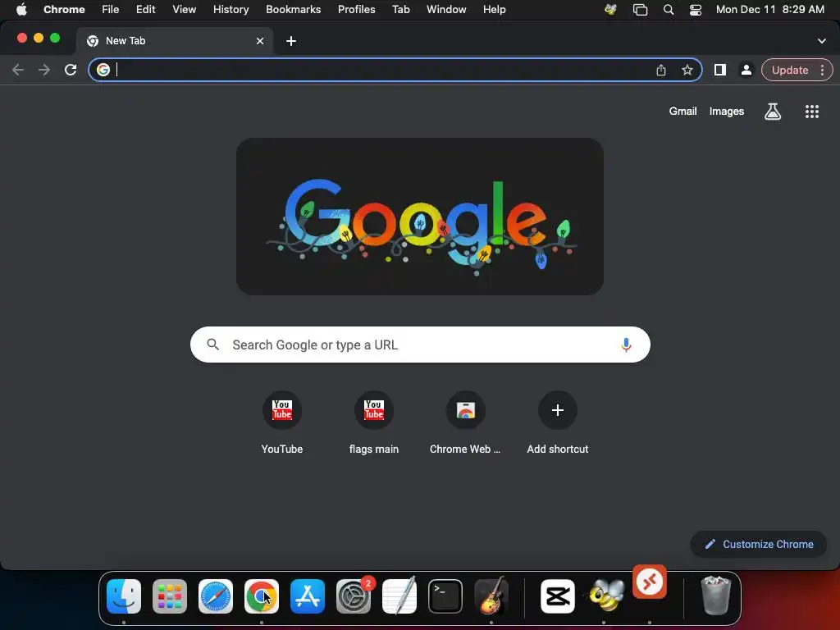Open the Window menu
This screenshot has width=840, height=630.
pyautogui.click(x=446, y=9)
